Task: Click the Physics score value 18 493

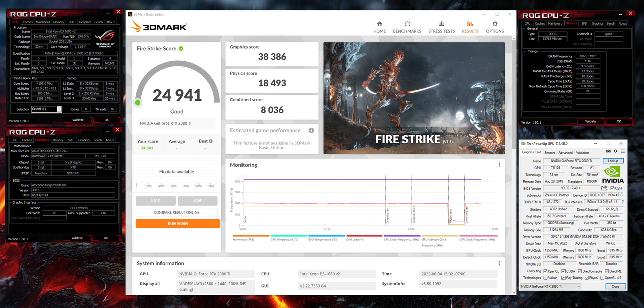Action: pos(272,83)
